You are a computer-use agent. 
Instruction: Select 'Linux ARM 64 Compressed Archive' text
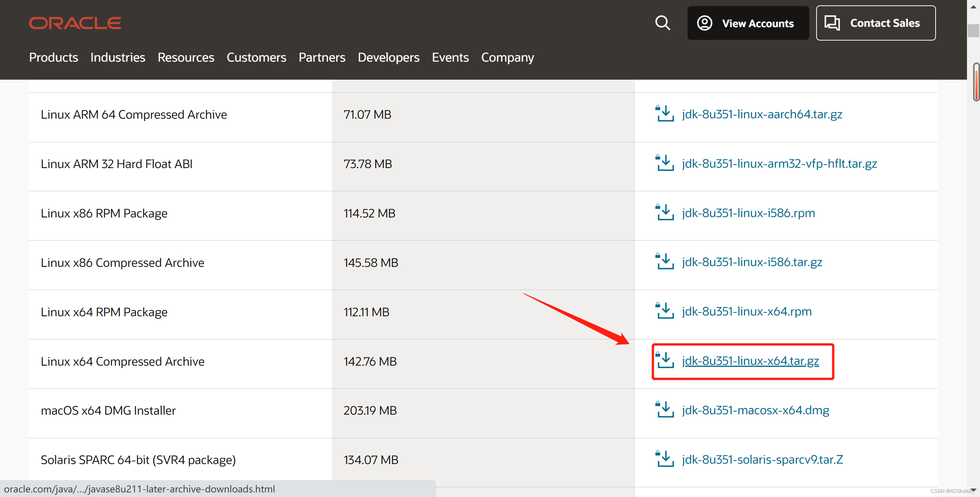[x=134, y=114]
